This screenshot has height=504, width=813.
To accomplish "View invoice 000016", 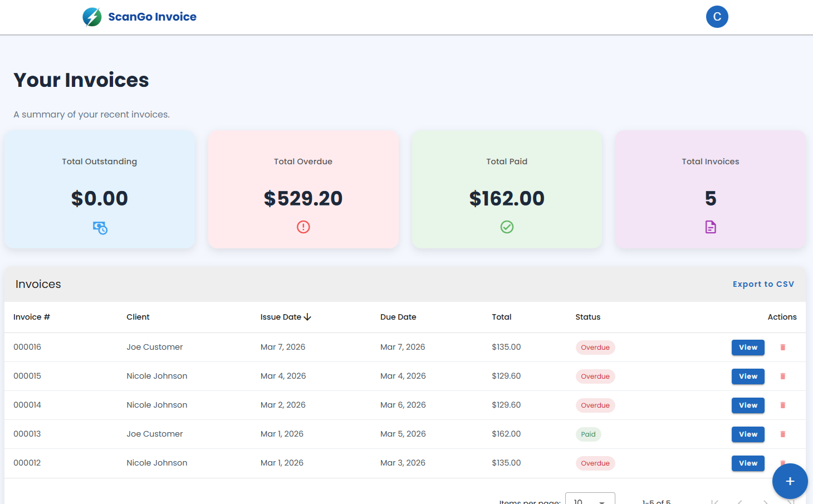I will [748, 348].
